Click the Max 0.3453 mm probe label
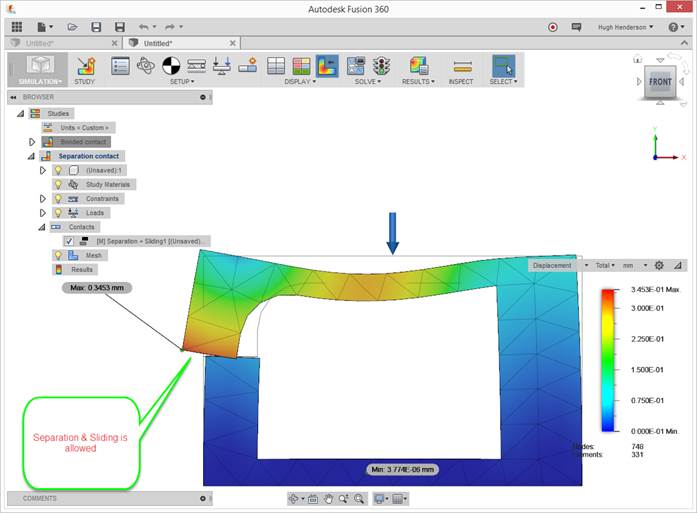This screenshot has height=513, width=697. (x=97, y=288)
